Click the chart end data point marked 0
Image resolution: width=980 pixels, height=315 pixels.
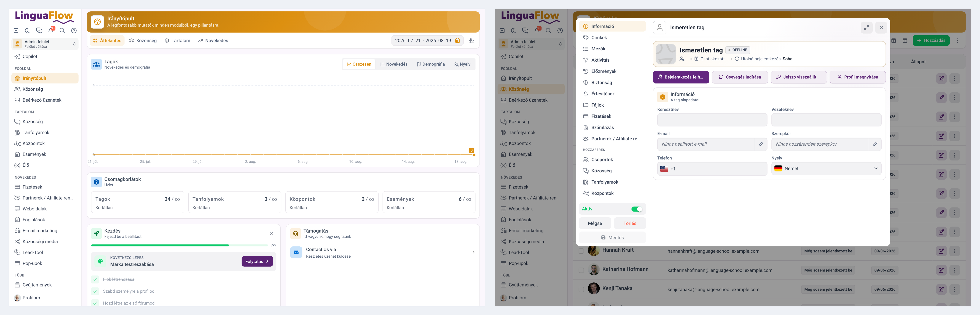474,155
